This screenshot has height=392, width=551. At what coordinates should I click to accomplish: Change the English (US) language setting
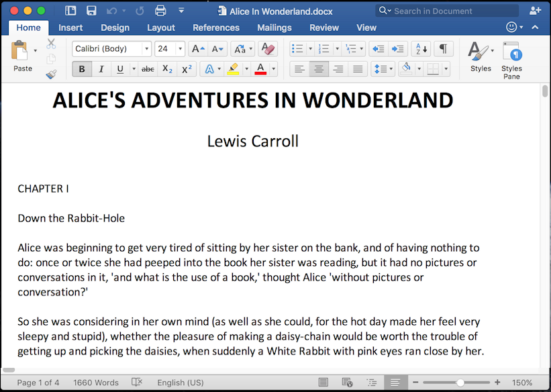181,383
